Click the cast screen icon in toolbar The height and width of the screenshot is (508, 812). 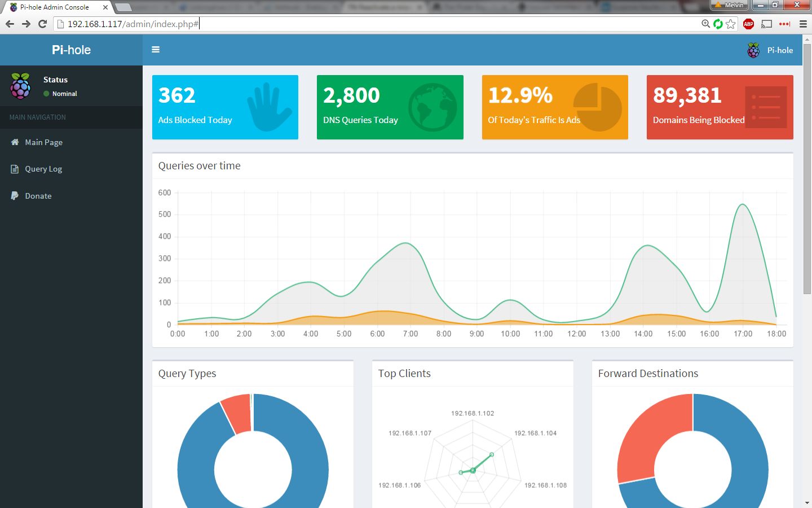[766, 24]
